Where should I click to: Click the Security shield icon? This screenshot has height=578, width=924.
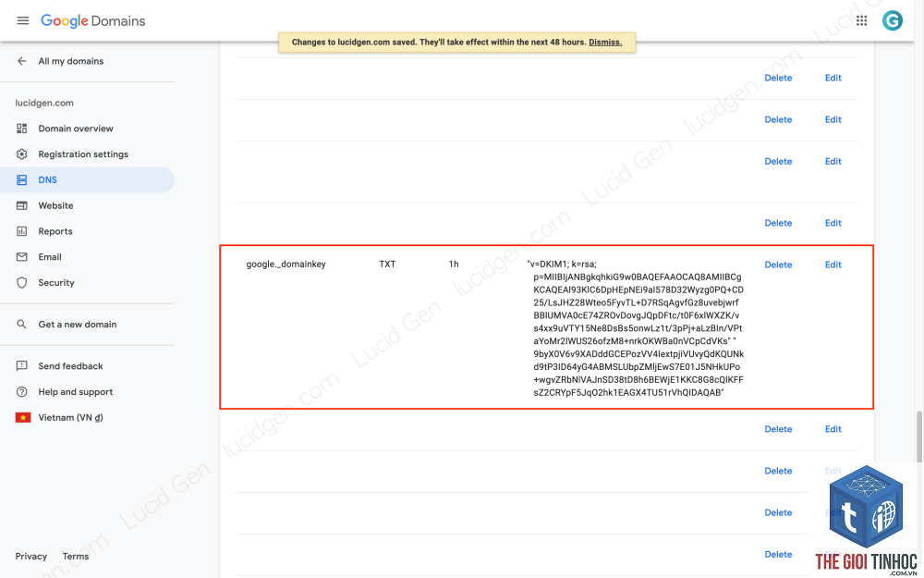pyautogui.click(x=22, y=282)
